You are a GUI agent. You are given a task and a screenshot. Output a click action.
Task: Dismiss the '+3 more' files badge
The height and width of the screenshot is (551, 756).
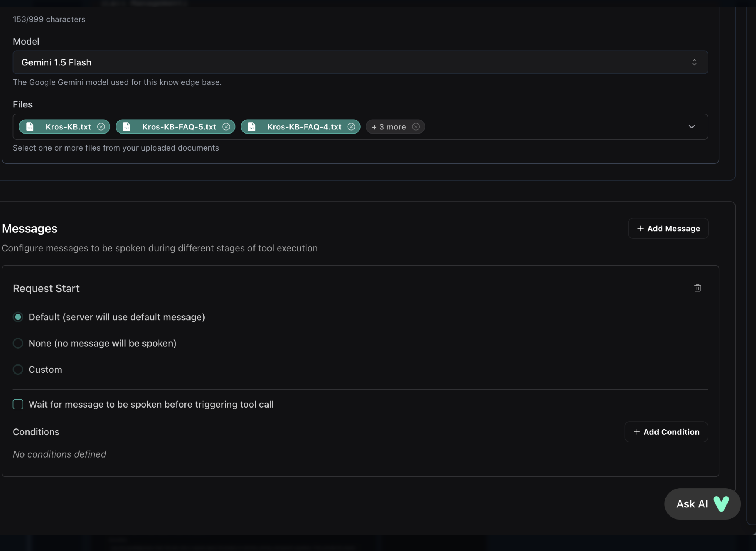[x=415, y=127]
